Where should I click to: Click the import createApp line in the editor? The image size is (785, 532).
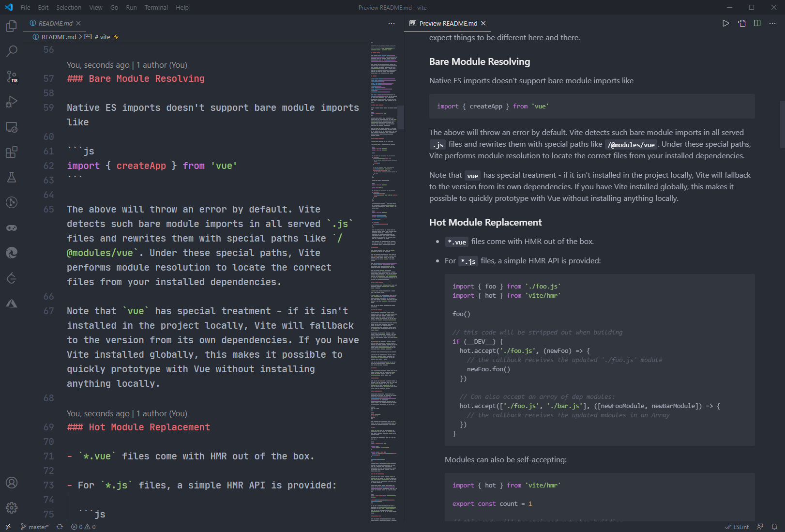pyautogui.click(x=152, y=166)
